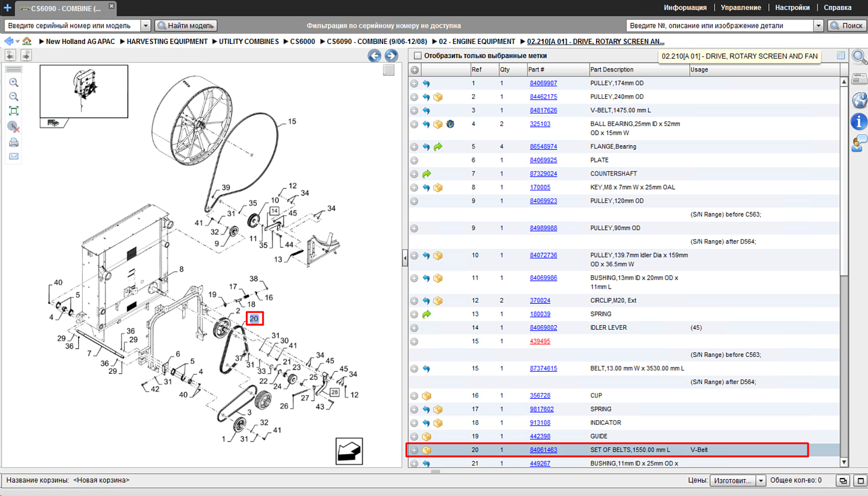Open column chooser icon above parts table

pyautogui.click(x=841, y=56)
